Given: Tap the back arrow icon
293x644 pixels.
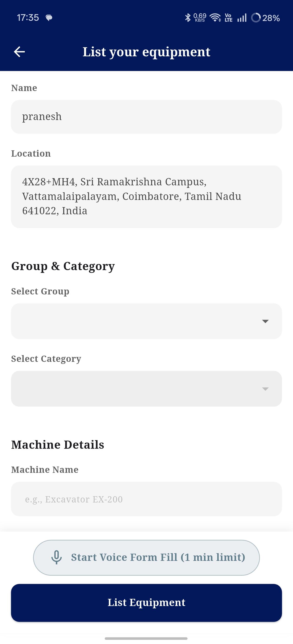Looking at the screenshot, I should tap(19, 52).
